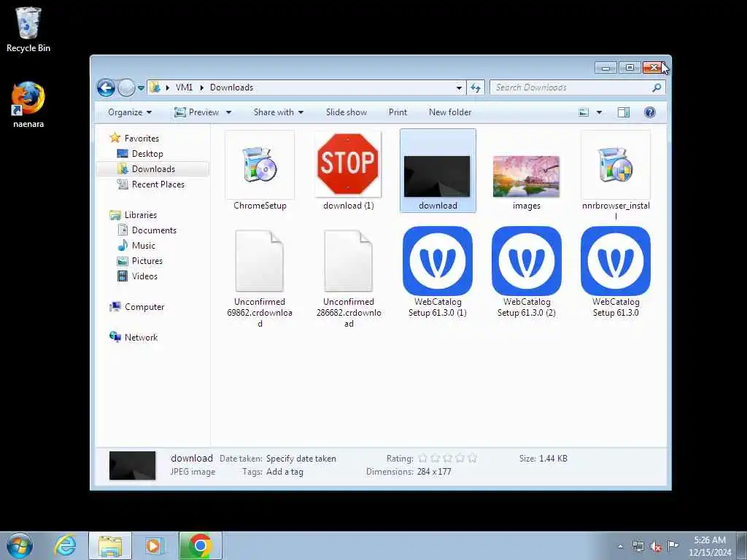Click Print in the toolbar

pyautogui.click(x=398, y=112)
